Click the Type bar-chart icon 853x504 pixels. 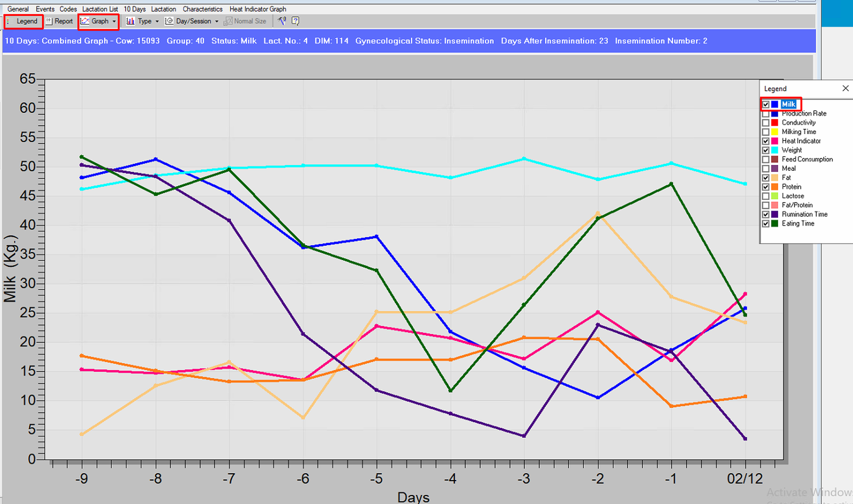(130, 21)
